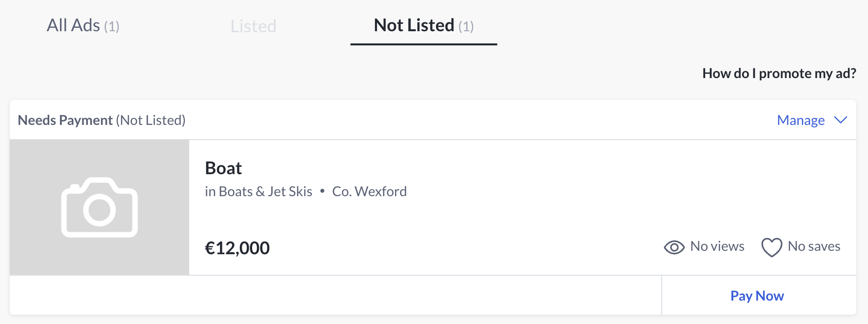The image size is (868, 324).
Task: Click the Needs Payment status label
Action: (x=65, y=120)
